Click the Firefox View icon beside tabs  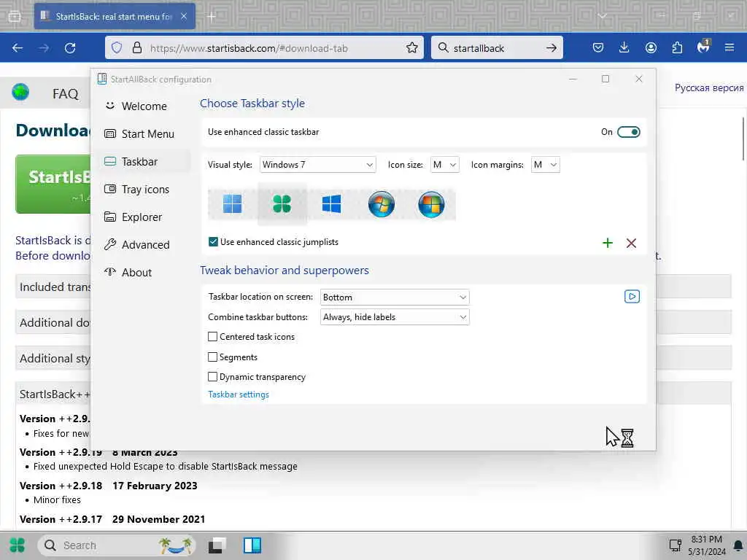click(15, 16)
